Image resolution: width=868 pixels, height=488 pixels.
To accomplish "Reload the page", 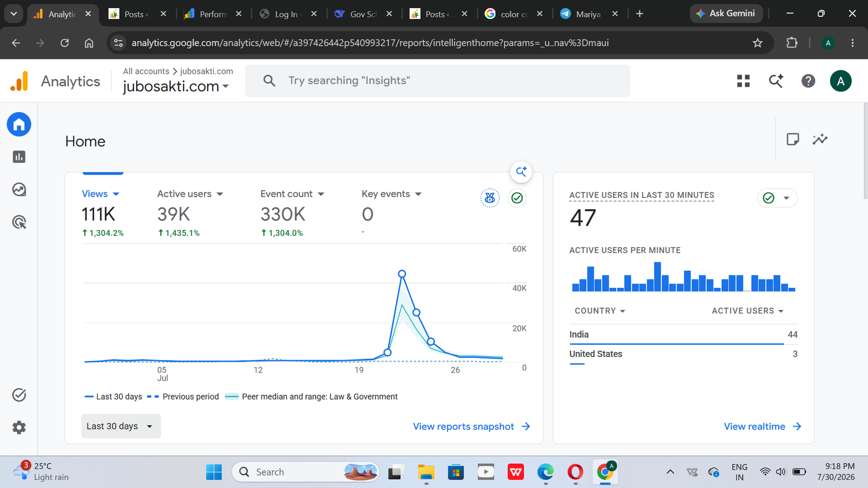I will click(65, 43).
